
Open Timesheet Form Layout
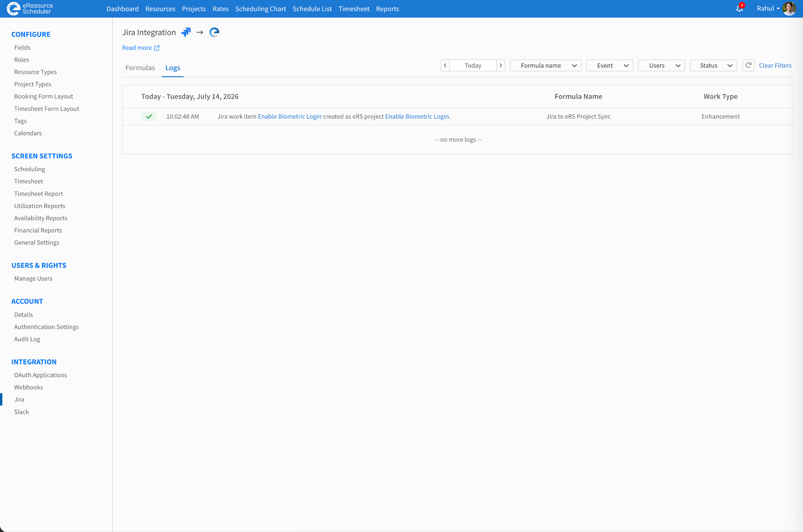pos(47,109)
